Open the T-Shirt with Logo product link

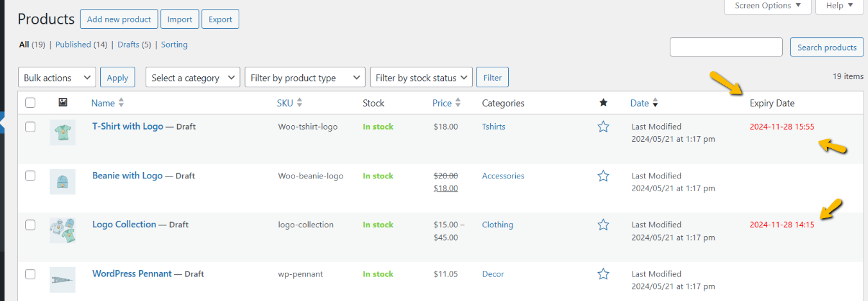click(x=128, y=126)
